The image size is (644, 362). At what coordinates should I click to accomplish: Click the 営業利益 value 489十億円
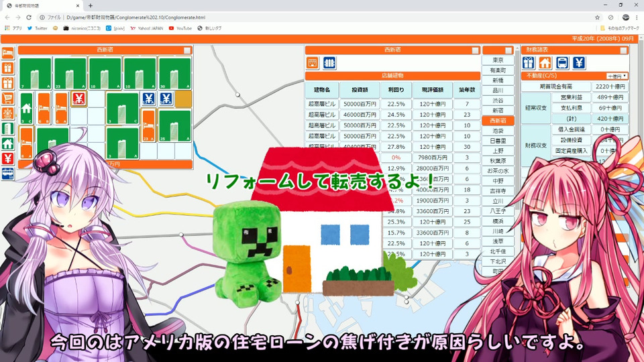point(610,97)
